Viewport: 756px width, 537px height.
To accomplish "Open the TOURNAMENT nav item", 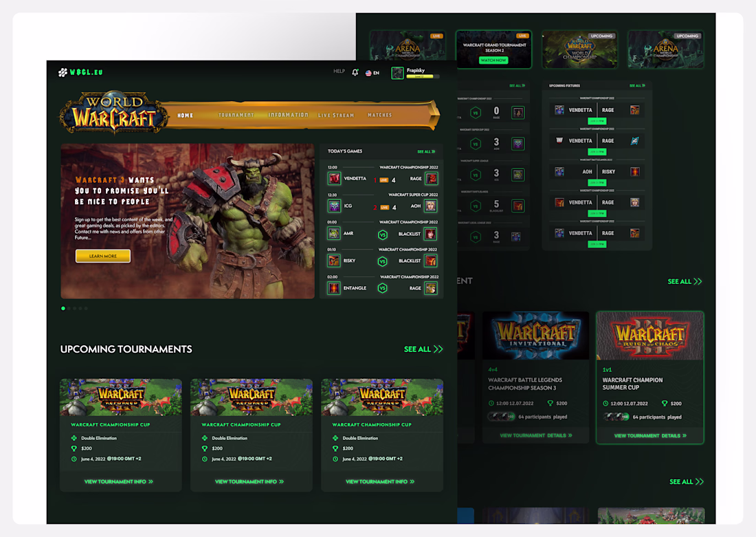I will [236, 116].
